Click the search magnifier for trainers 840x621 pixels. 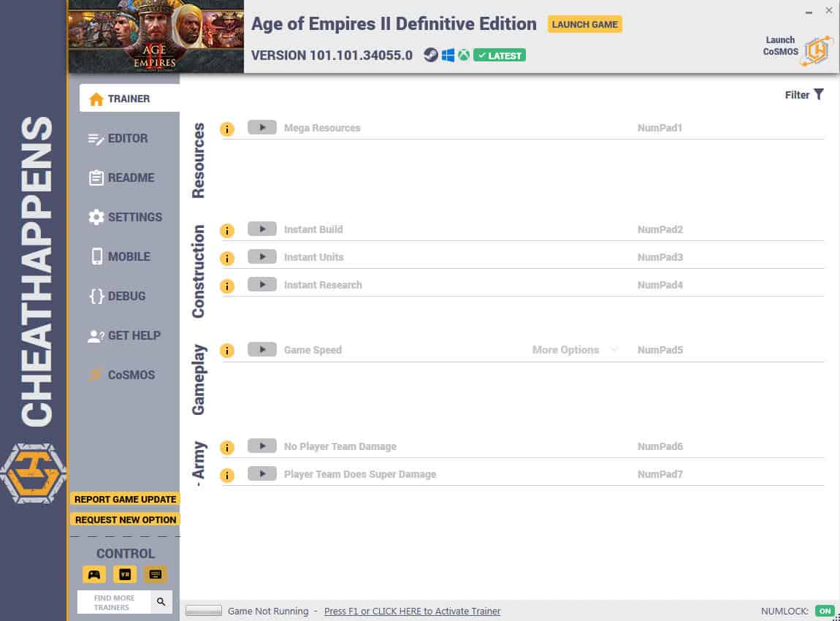pyautogui.click(x=161, y=602)
